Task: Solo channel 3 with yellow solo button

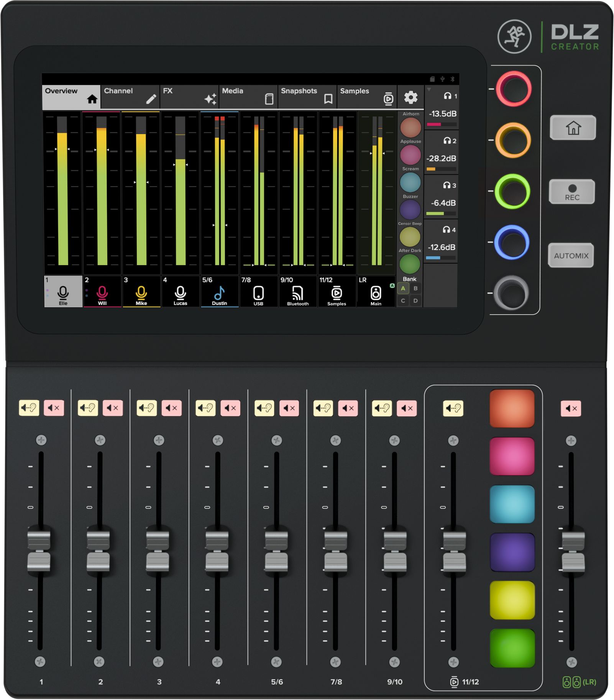Action: coord(147,408)
